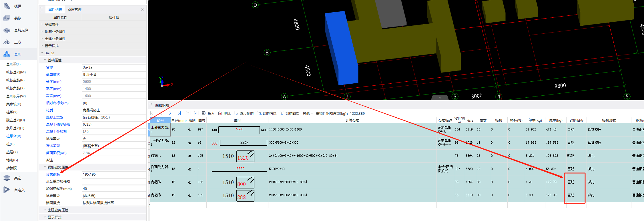The width and height of the screenshot is (644, 221).
Task: Edit the 加强筋起步 value 40
Action: click(x=114, y=188)
